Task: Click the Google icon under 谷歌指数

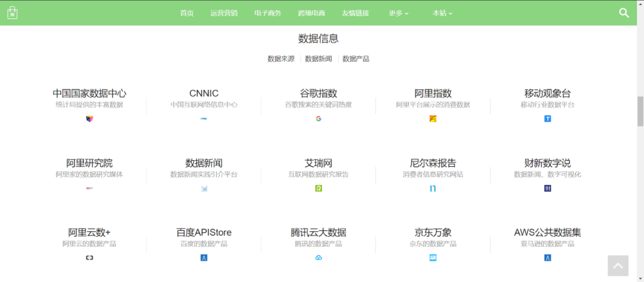Action: coord(318,119)
